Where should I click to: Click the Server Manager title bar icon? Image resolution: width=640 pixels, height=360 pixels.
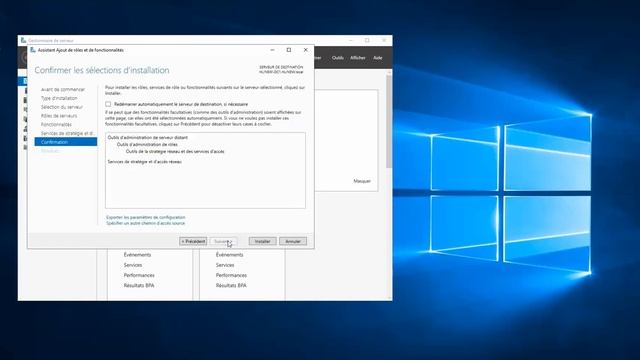click(x=23, y=40)
